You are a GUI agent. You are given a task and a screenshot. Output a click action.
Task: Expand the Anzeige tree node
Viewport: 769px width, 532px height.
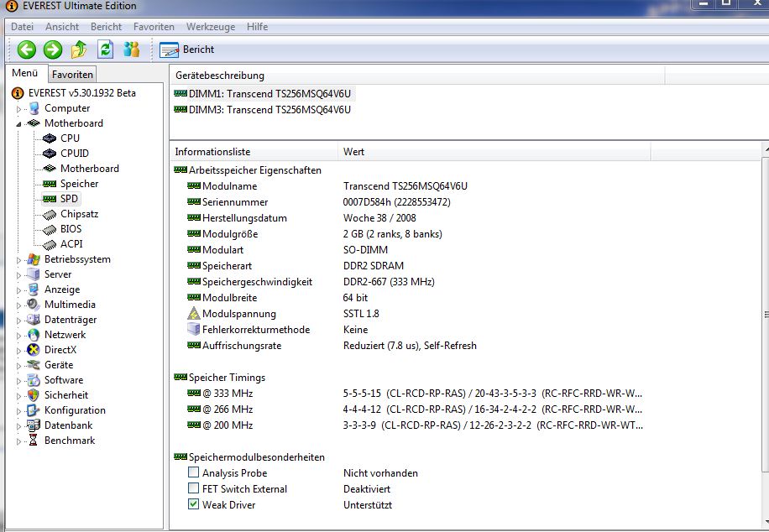[18, 290]
